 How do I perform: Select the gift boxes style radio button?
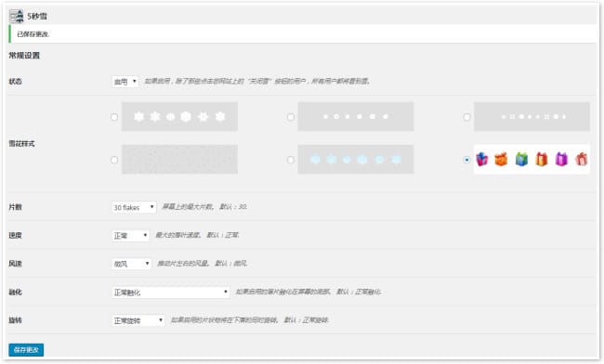click(466, 160)
